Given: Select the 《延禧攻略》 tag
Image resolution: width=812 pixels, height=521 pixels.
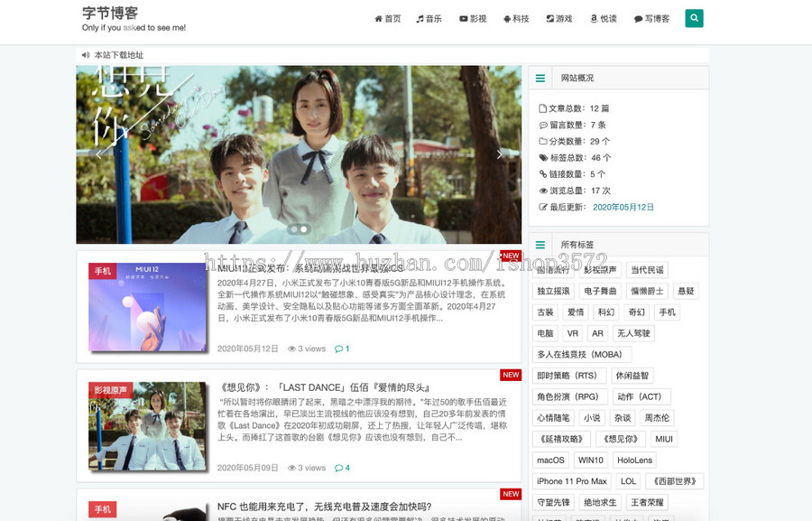Looking at the screenshot, I should pyautogui.click(x=562, y=439).
